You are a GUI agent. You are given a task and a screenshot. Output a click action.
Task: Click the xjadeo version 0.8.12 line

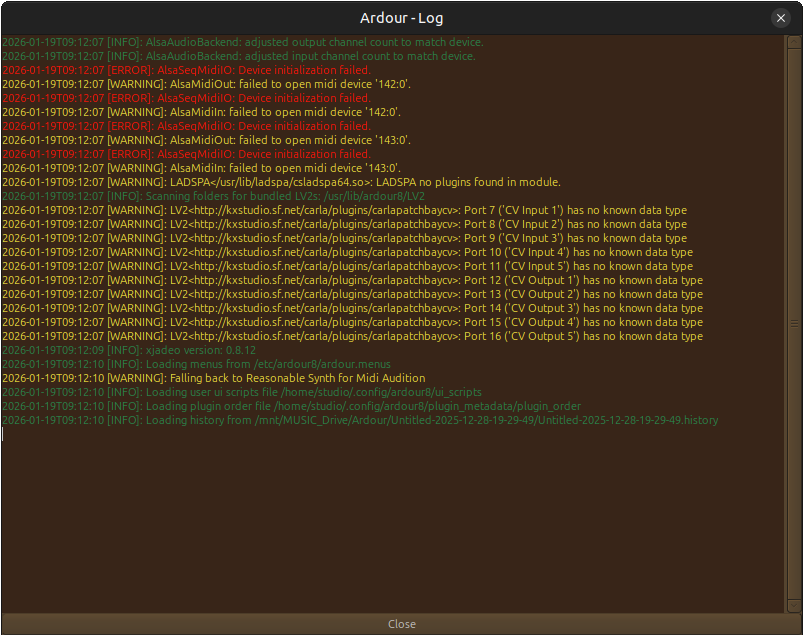tap(129, 351)
